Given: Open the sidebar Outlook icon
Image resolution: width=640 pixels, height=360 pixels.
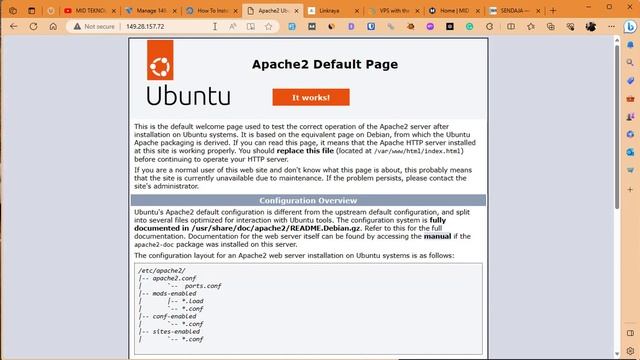Looking at the screenshot, I should [630, 152].
